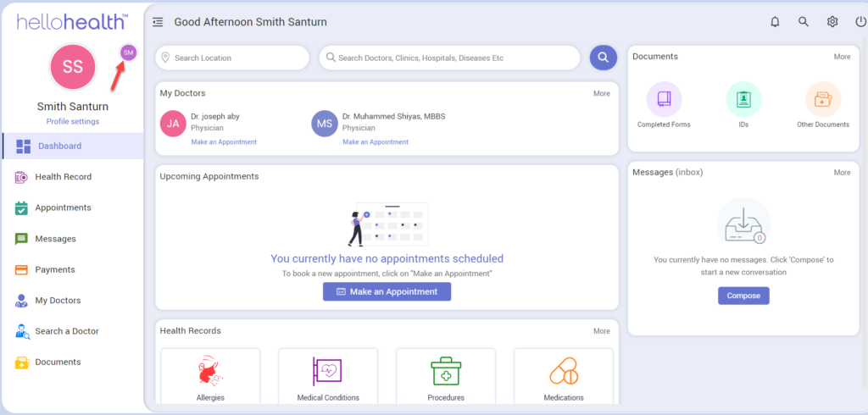Click the Make an Appointment button
The width and height of the screenshot is (868, 415).
point(387,291)
